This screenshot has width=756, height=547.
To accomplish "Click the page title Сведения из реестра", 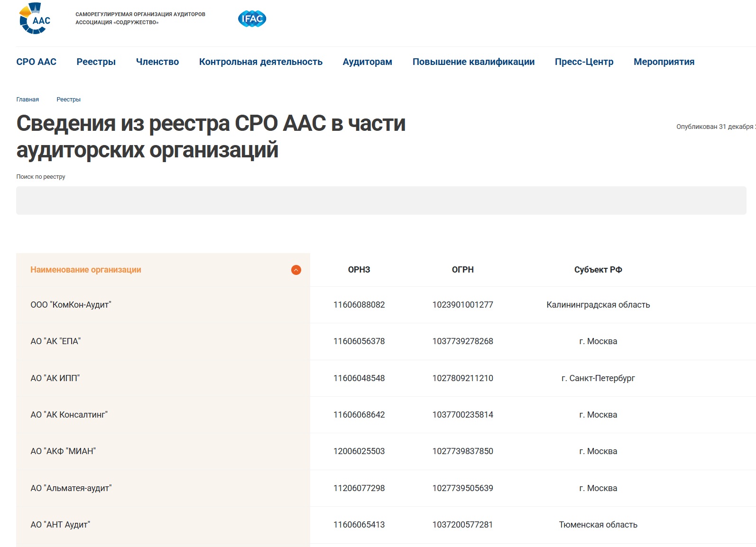I will click(x=211, y=137).
